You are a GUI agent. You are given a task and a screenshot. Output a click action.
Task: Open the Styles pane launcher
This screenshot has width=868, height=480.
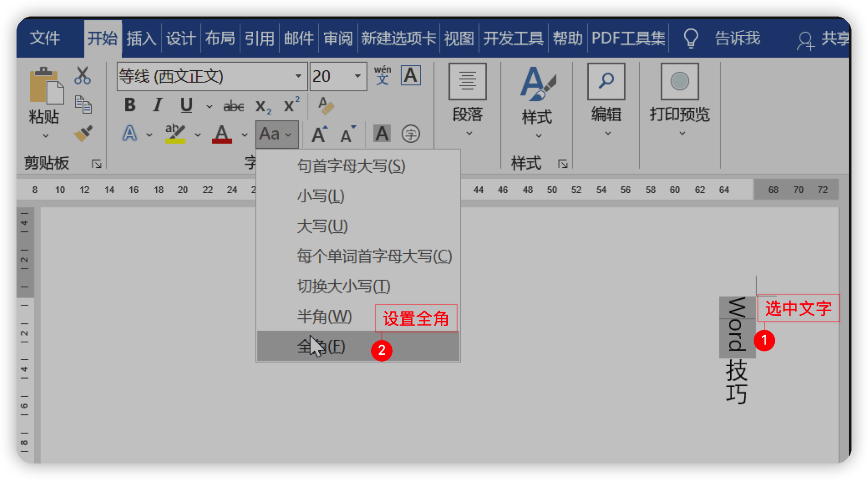(563, 164)
